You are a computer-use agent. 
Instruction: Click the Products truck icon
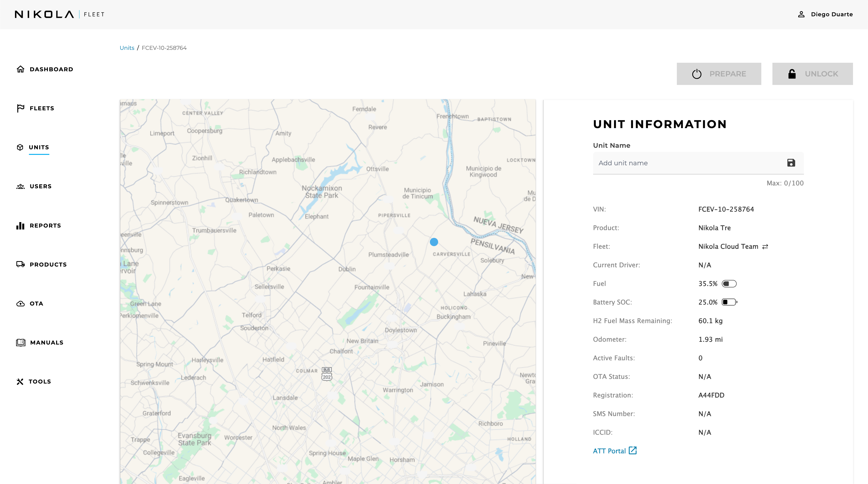[x=21, y=264]
